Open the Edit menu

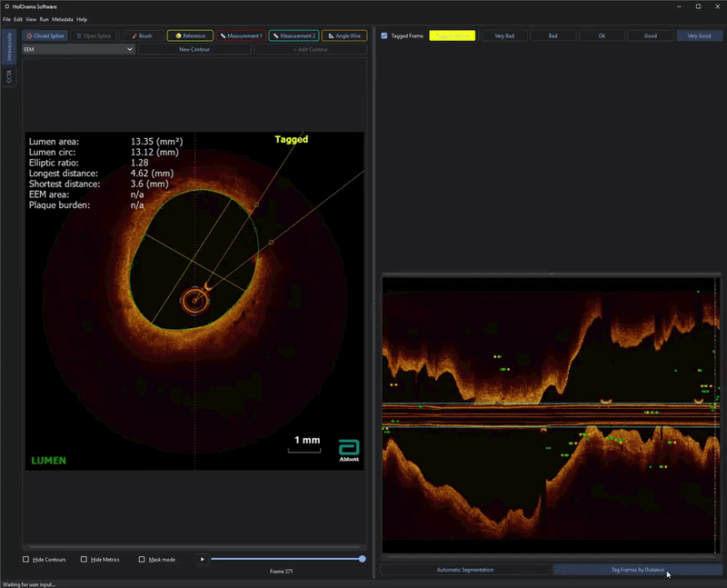coord(18,19)
